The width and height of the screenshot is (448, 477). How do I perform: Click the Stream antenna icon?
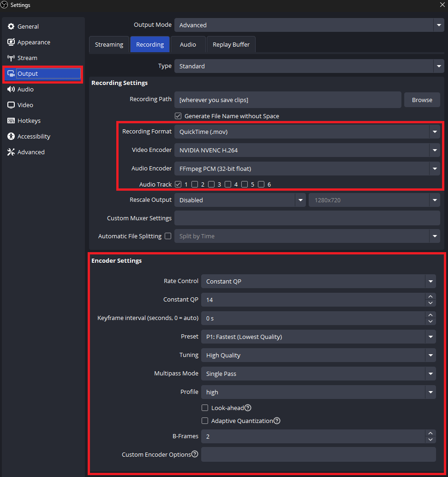[11, 58]
